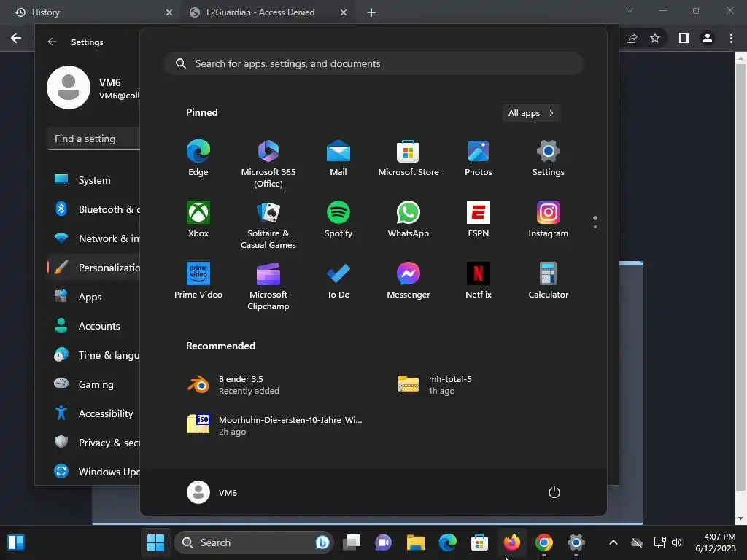Click the taskbar Search box
Image resolution: width=747 pixels, height=560 pixels.
point(253,542)
